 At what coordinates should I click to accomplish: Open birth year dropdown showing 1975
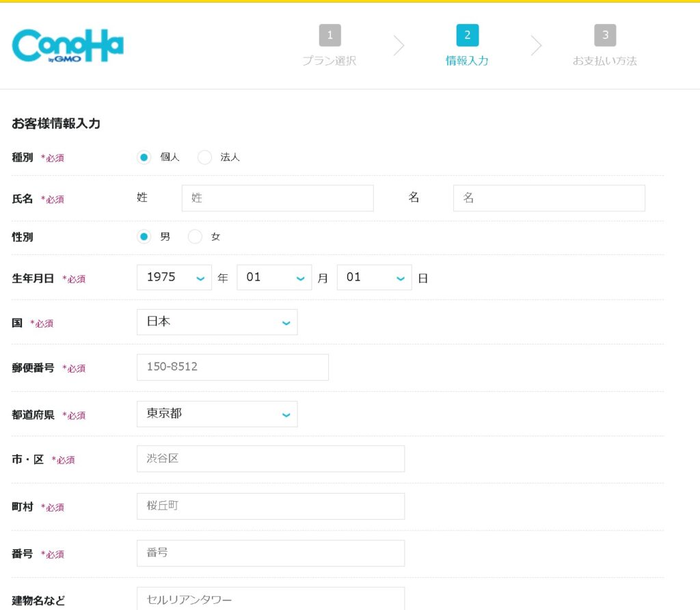[x=174, y=278]
